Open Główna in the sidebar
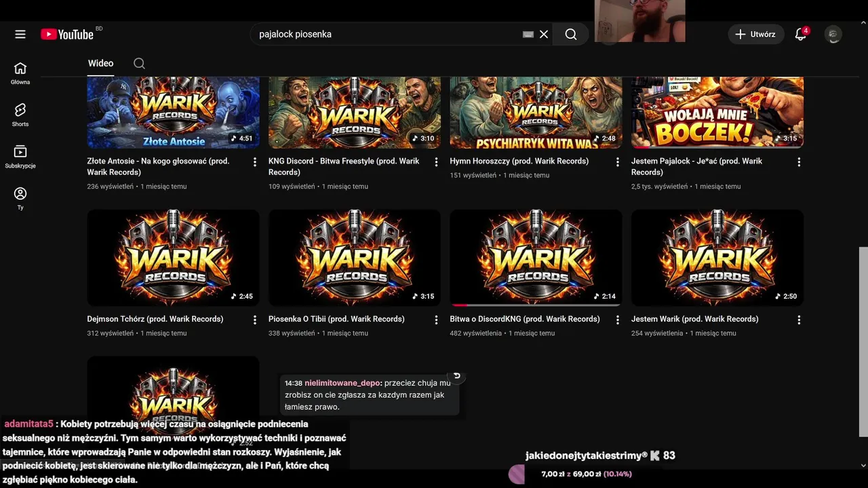This screenshot has width=868, height=488. 20,73
